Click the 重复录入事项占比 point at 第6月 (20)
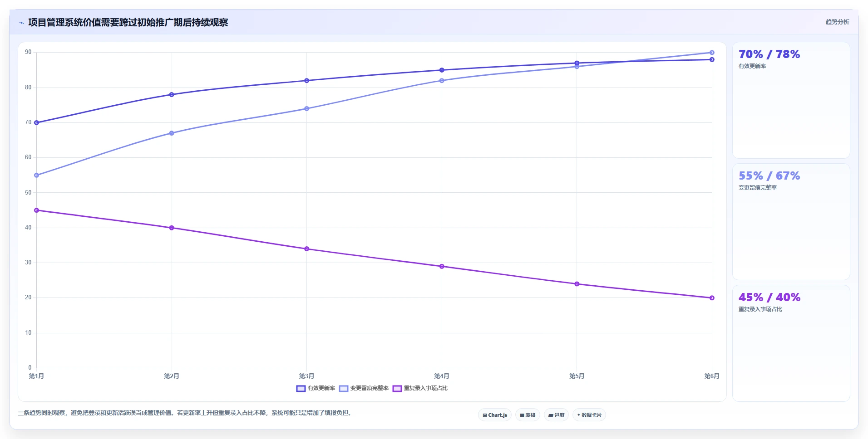This screenshot has height=439, width=868. (x=712, y=298)
